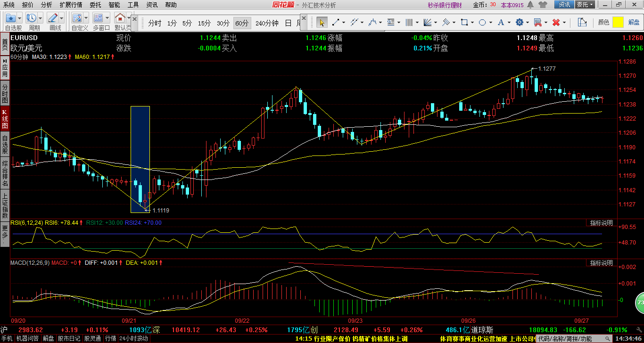The image size is (644, 343).
Task: Expand the 自定义 dropdown arrow
Action: click(x=87, y=18)
